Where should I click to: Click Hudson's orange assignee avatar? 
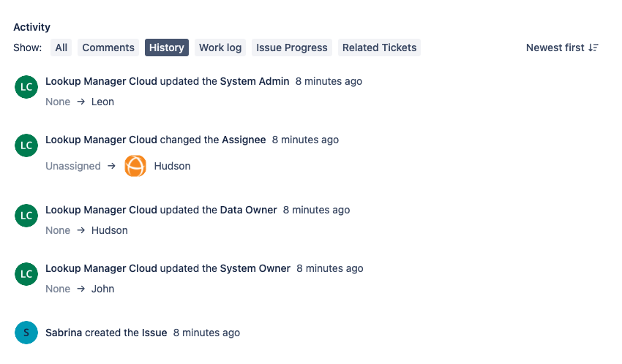click(x=135, y=166)
